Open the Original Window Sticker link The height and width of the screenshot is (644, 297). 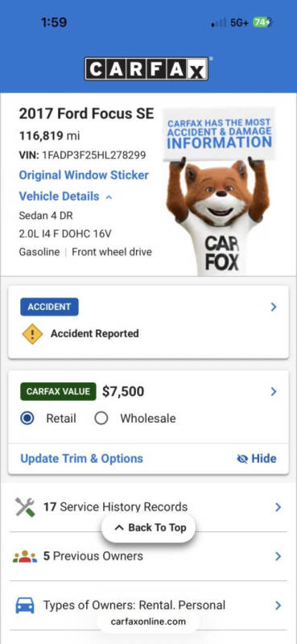click(84, 175)
